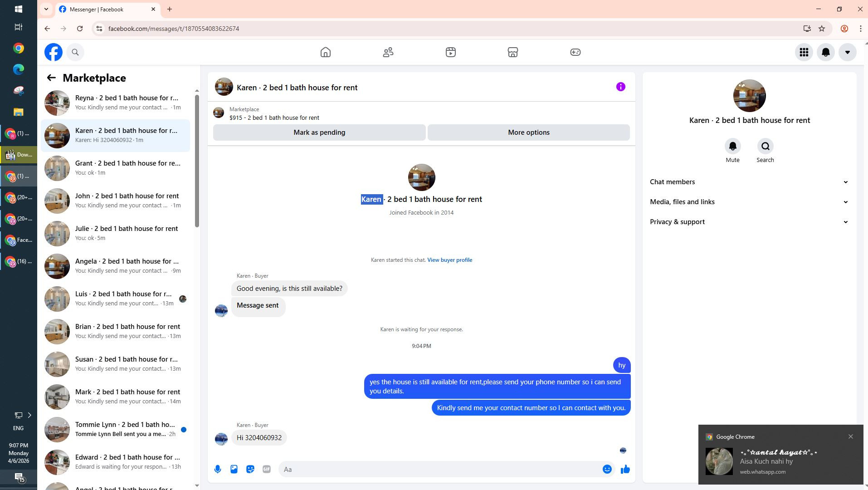Go back in Chrome browser

47,29
